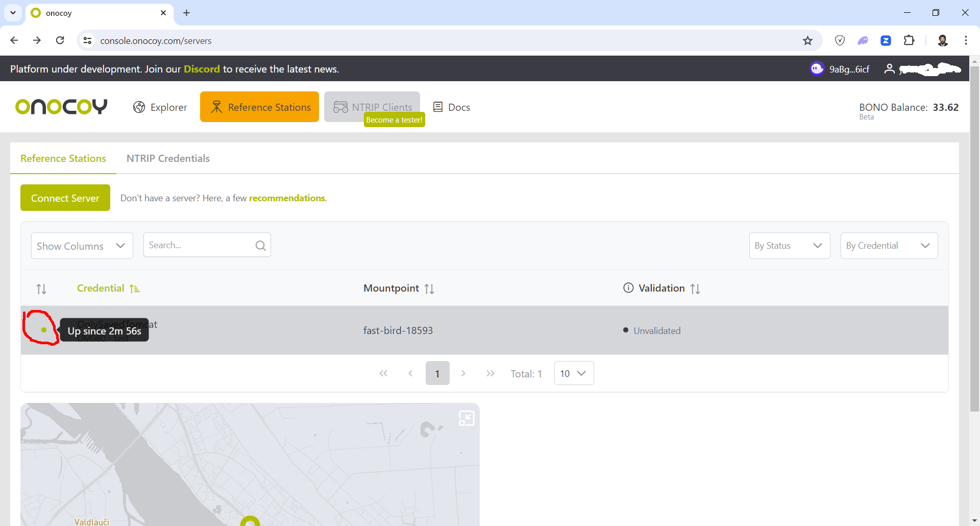View site information icon in address bar
Screen dimensions: 980x526
88,40
